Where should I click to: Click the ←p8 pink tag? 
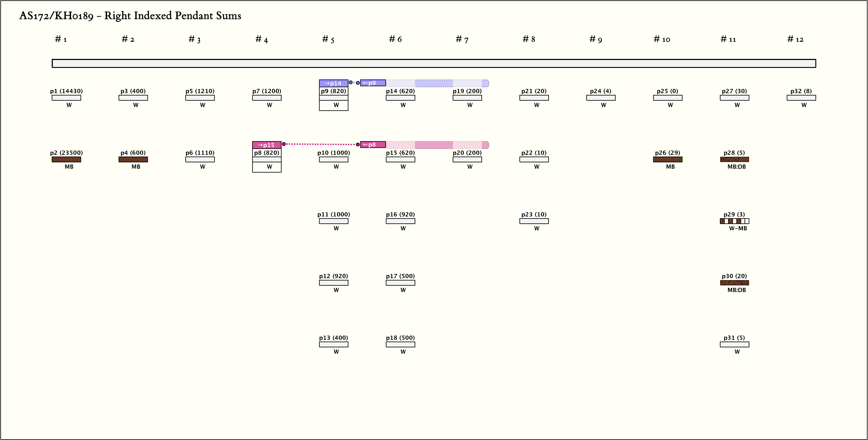[x=373, y=144]
